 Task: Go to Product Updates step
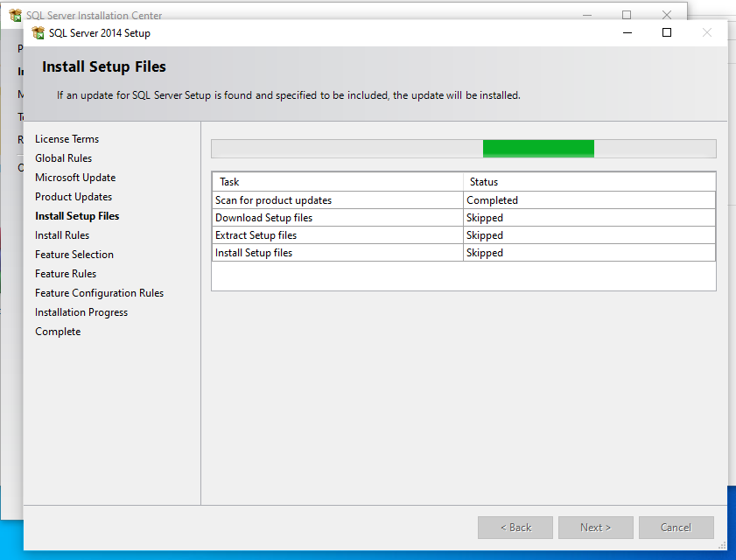pyautogui.click(x=74, y=197)
